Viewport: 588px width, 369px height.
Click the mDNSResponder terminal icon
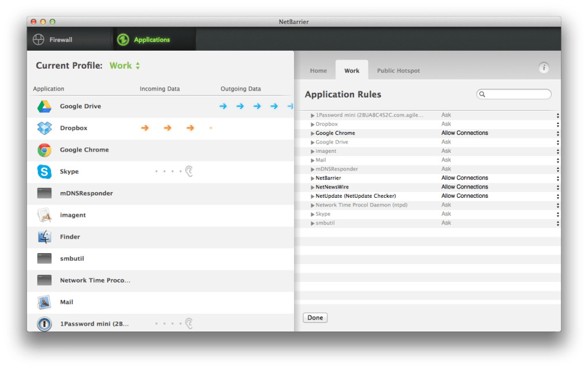[x=44, y=193]
